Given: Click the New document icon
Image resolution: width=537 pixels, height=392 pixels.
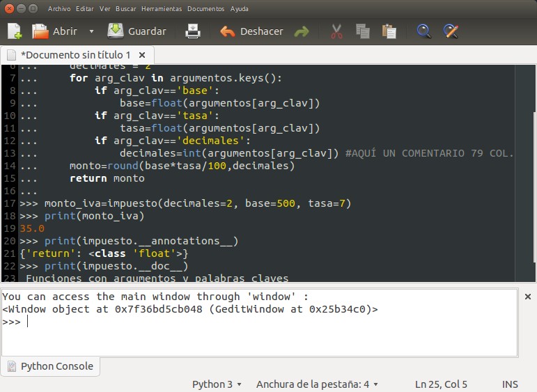Looking at the screenshot, I should (x=14, y=31).
